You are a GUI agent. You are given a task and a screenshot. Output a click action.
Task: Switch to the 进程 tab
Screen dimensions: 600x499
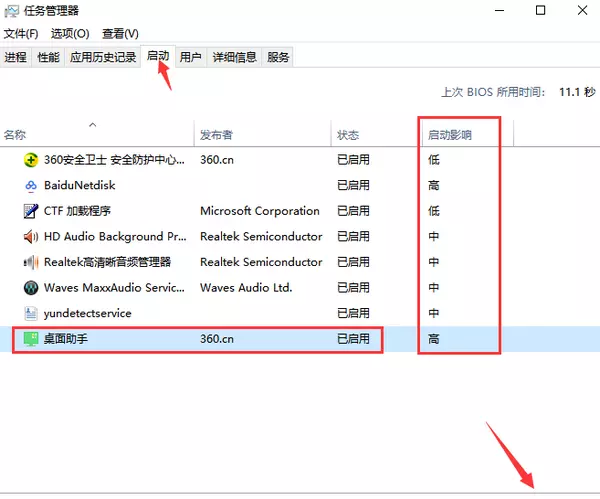16,57
